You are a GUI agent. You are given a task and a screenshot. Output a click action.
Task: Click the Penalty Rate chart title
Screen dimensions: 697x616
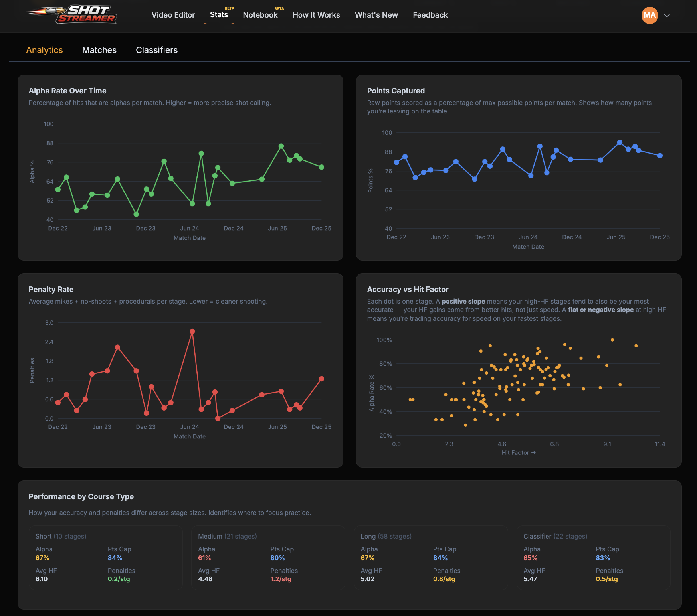[51, 289]
